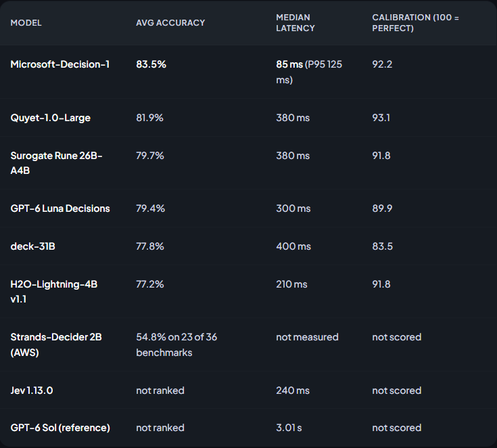Click GPT-6 Luna Decisions model name
Image resolution: width=497 pixels, height=448 pixels.
[x=60, y=208]
